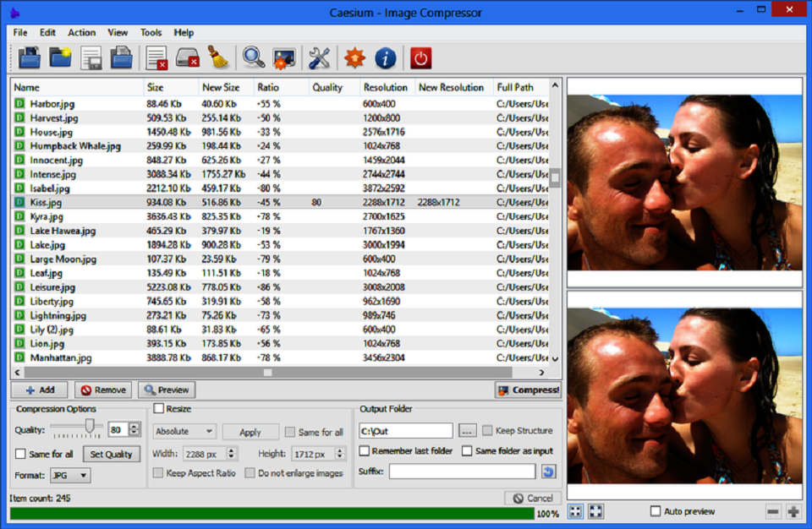The height and width of the screenshot is (529, 812).
Task: Click the magnifying glass Preview toolbar icon
Action: 254,58
